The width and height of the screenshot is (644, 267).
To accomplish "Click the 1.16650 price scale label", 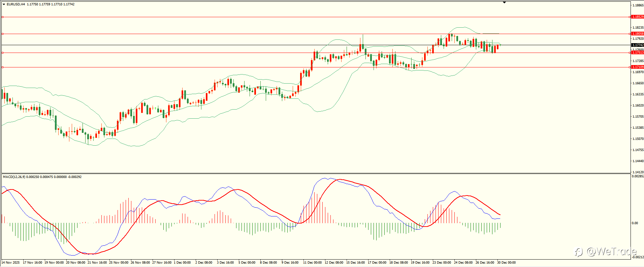I will (638, 83).
